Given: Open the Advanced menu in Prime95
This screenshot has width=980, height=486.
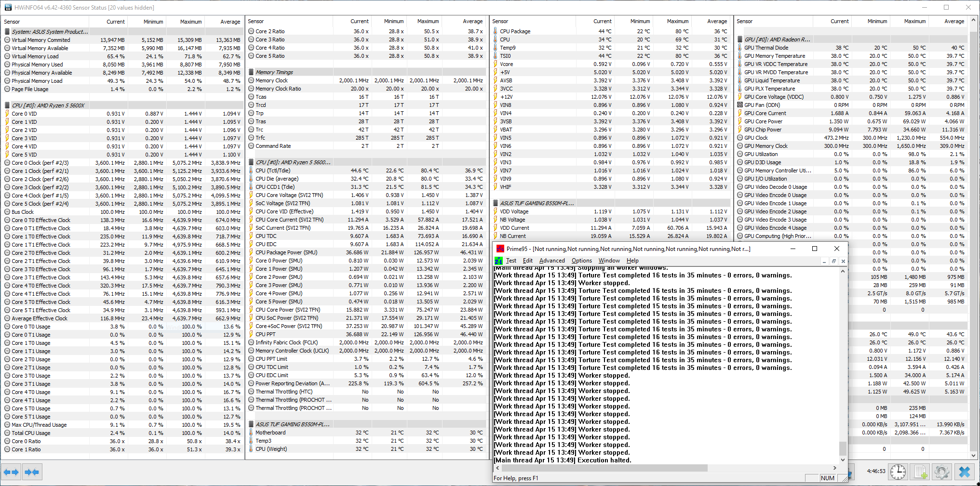Looking at the screenshot, I should click(552, 261).
